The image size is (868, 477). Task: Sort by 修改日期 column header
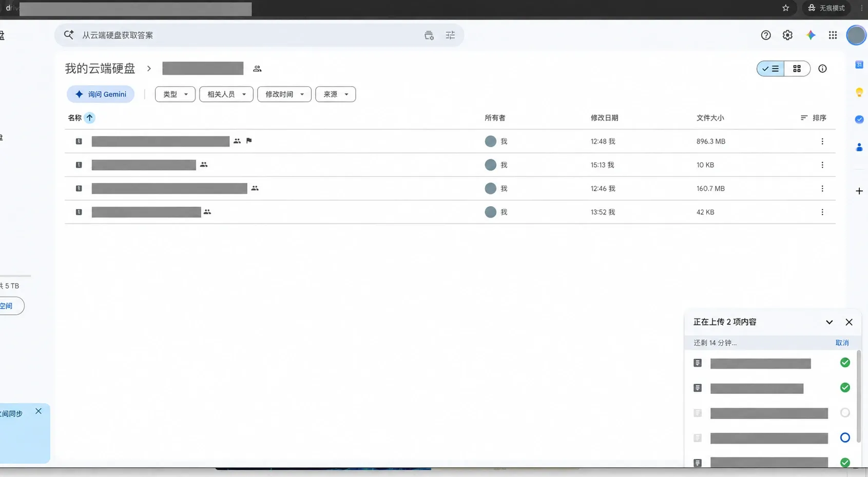coord(604,117)
